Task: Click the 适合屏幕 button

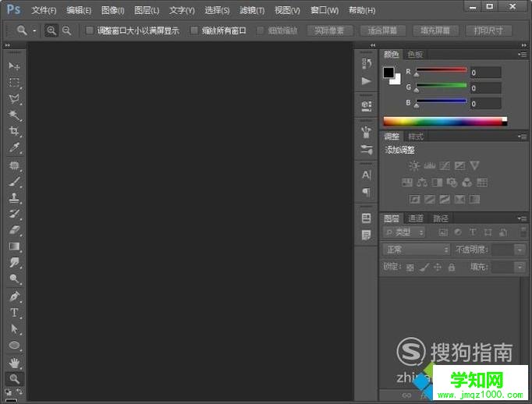Action: click(x=382, y=31)
